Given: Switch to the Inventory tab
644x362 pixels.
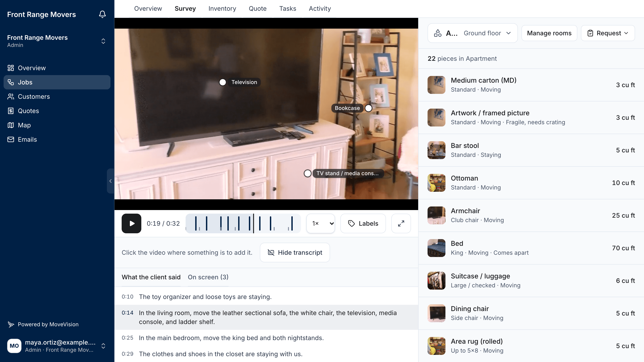Looking at the screenshot, I should [x=222, y=8].
